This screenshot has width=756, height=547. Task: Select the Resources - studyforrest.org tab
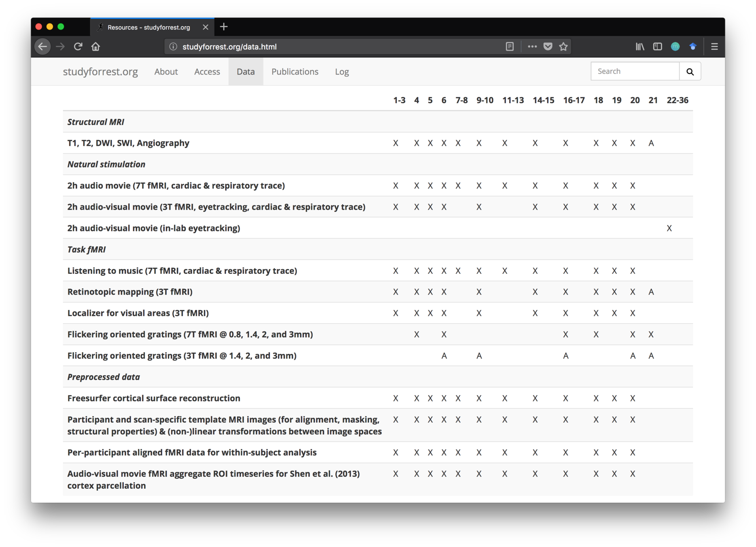(x=152, y=27)
